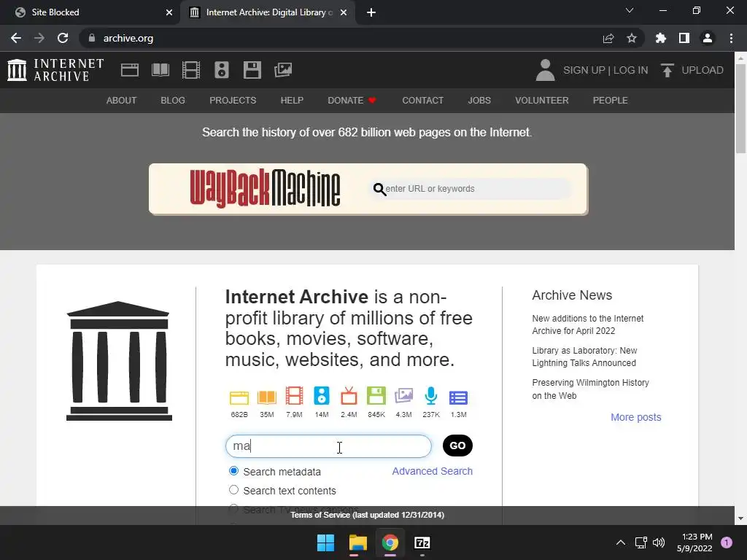747x560 pixels.
Task: Click the page vertical scrollbar thumb
Action: 740,109
